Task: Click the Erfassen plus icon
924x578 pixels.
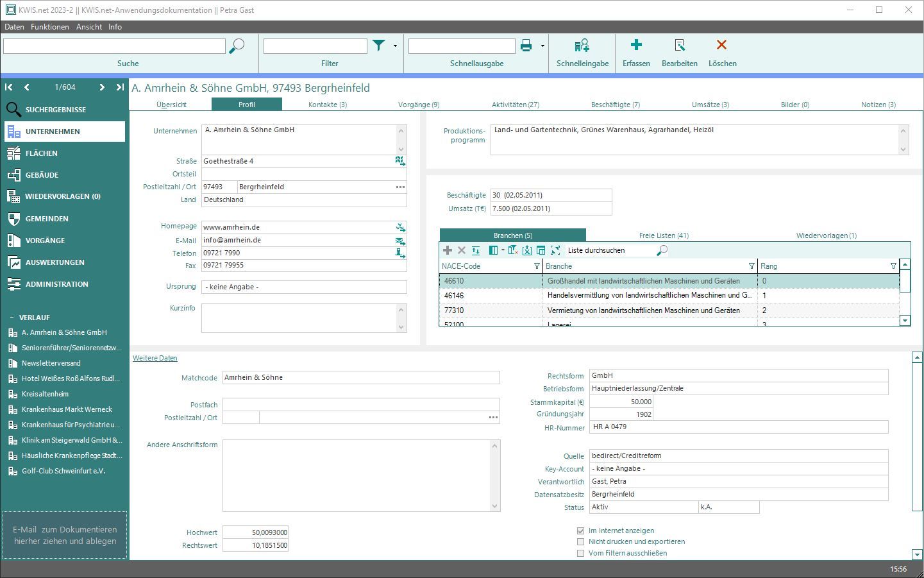Action: pos(636,45)
